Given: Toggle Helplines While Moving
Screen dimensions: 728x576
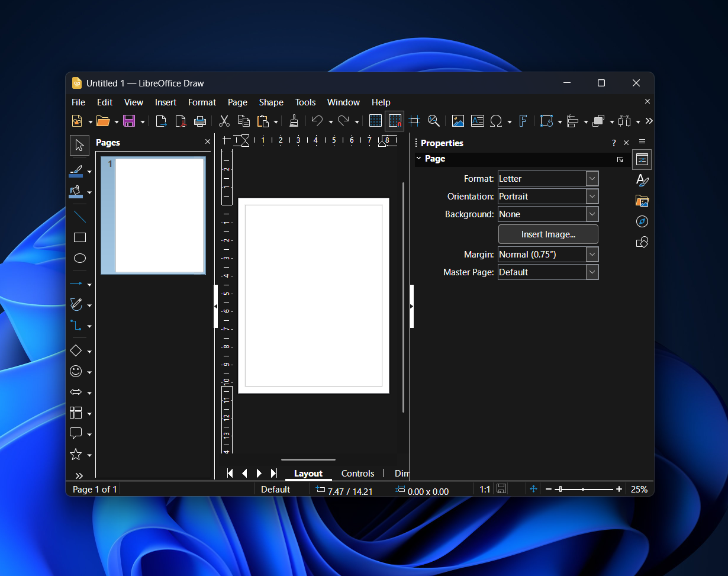Looking at the screenshot, I should (x=414, y=121).
